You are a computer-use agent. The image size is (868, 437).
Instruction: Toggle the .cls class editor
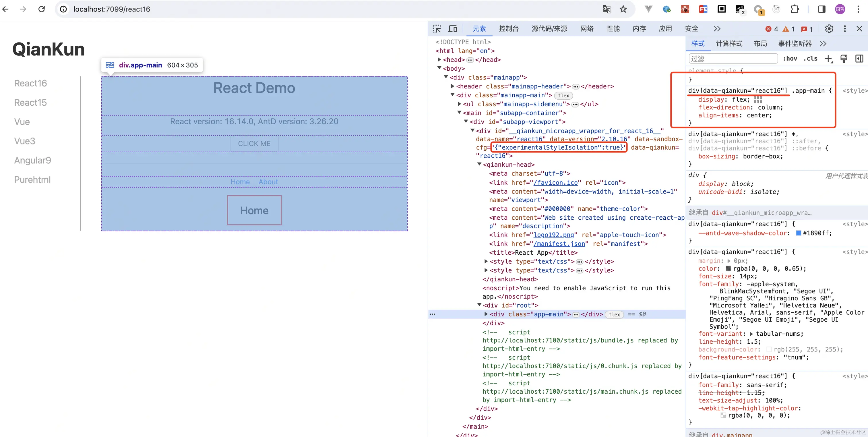point(810,59)
